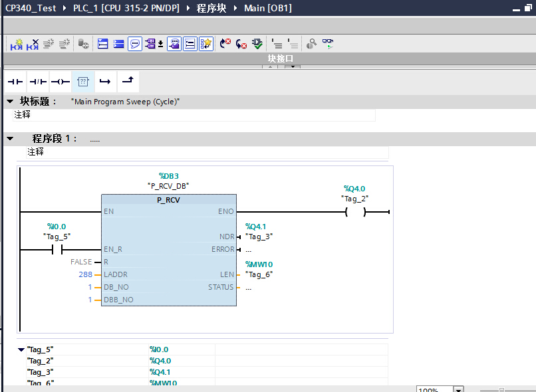Collapse the block title section
Viewport: 536px width, 392px height.
pos(10,102)
